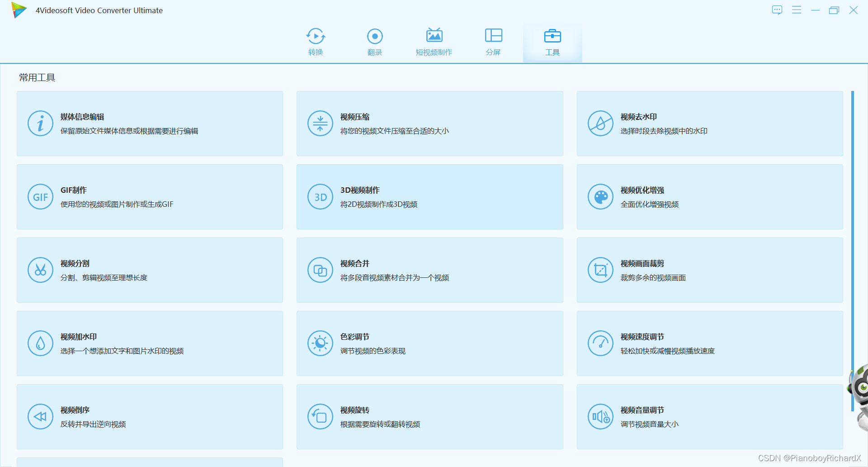Open the feedback chat icon in title bar
This screenshot has height=467, width=868.
[777, 10]
